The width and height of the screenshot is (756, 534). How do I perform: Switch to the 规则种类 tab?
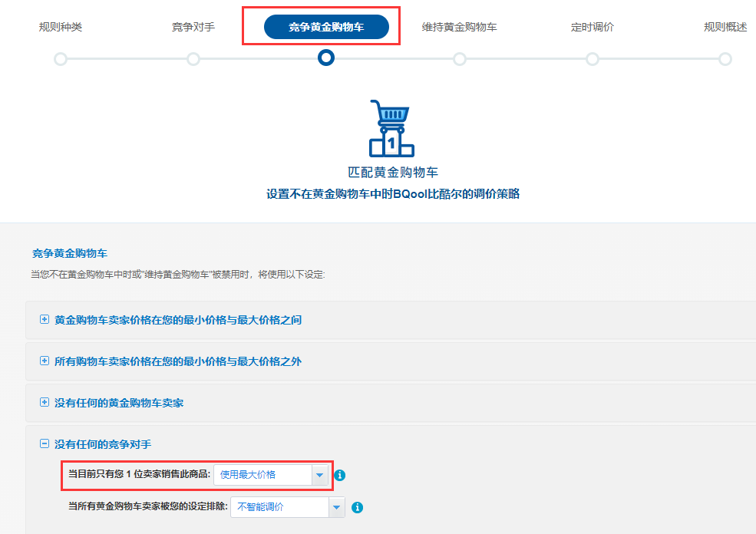[61, 27]
